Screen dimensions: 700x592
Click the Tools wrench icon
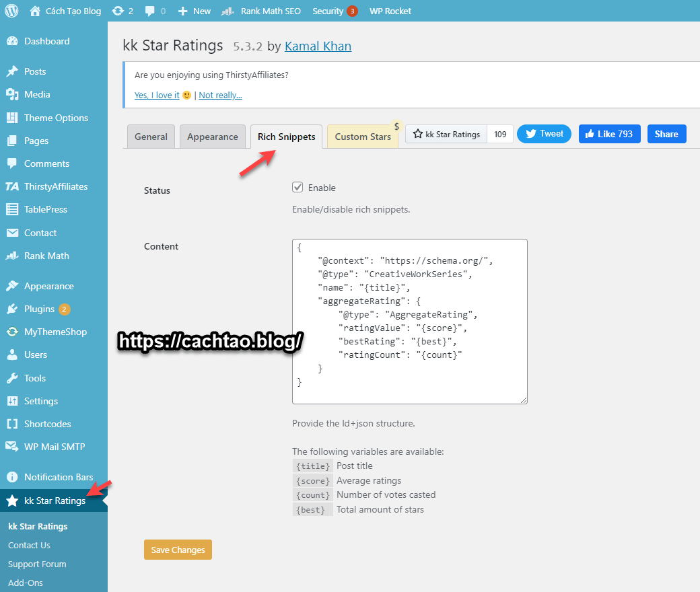click(x=12, y=378)
